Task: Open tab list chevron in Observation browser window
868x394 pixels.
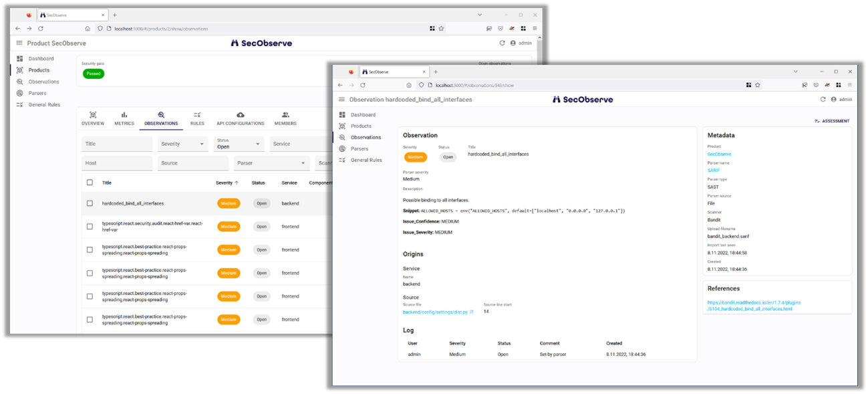Action: point(796,72)
